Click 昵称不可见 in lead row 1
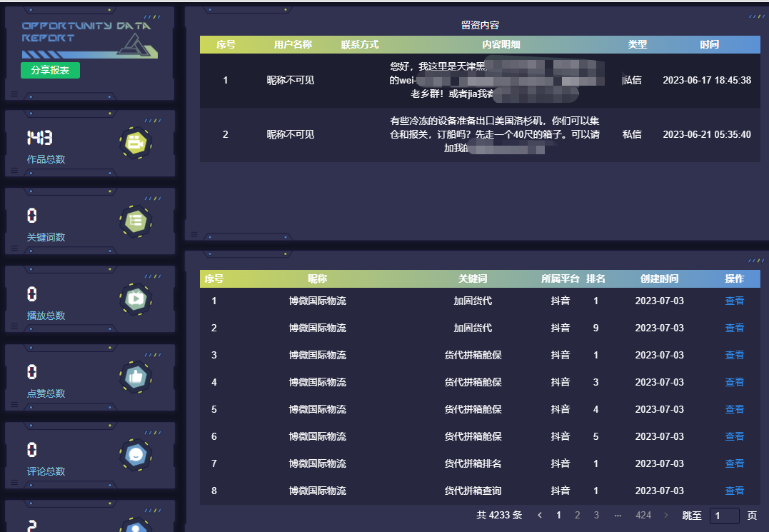Viewport: 769px width, 532px height. coord(291,81)
